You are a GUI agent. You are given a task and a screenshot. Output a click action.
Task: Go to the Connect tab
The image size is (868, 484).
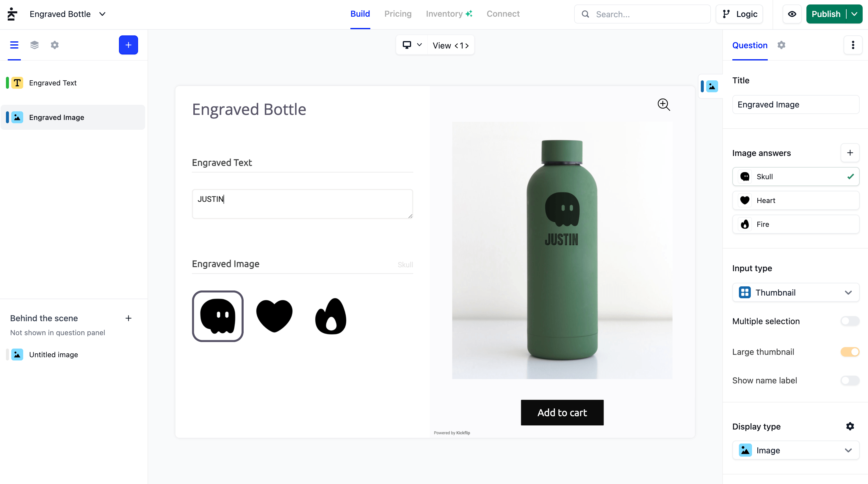pos(503,14)
